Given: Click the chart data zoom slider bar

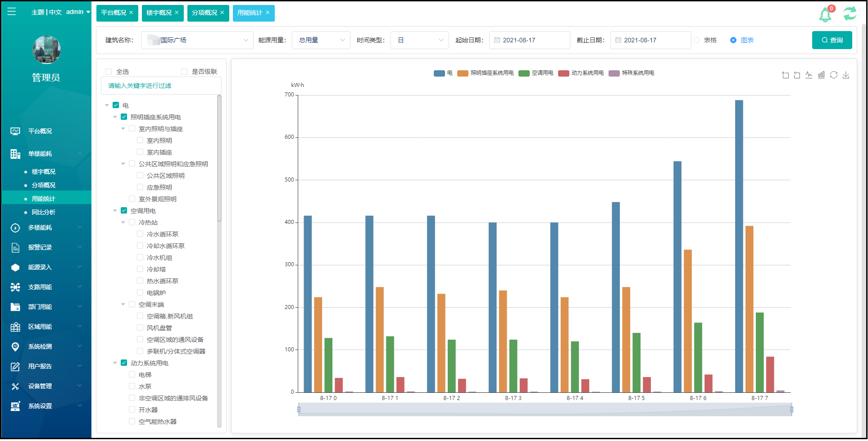Looking at the screenshot, I should (545, 409).
